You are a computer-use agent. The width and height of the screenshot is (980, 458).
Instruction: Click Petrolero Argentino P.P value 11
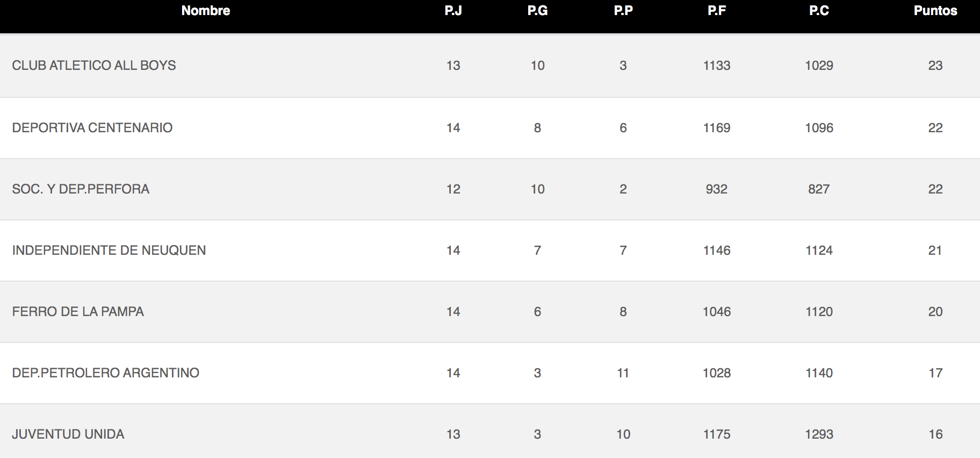[x=623, y=373]
